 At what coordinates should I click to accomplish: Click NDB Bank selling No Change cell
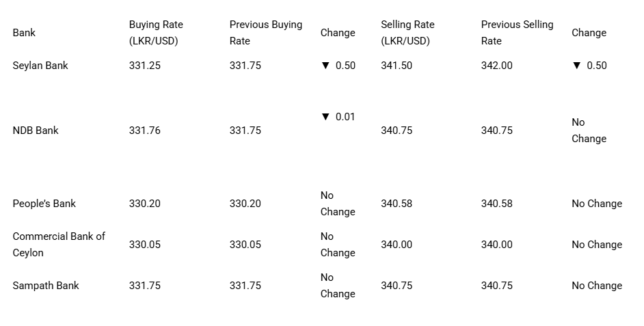pos(589,131)
